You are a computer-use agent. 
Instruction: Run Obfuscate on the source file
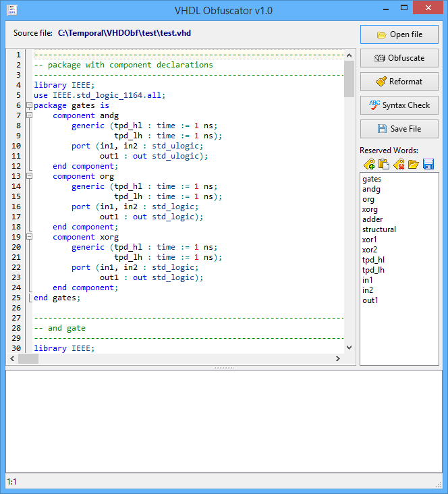399,58
